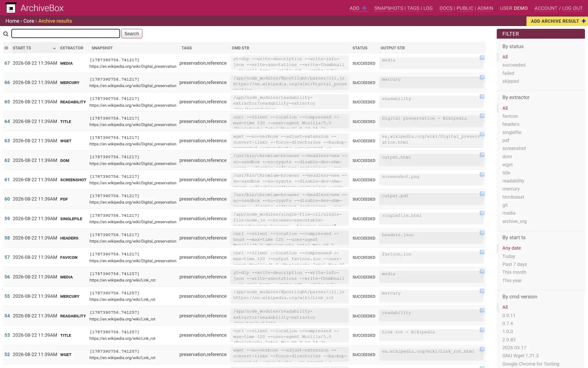Go to Home breadcrumb link
The image size is (588, 368).
click(12, 21)
